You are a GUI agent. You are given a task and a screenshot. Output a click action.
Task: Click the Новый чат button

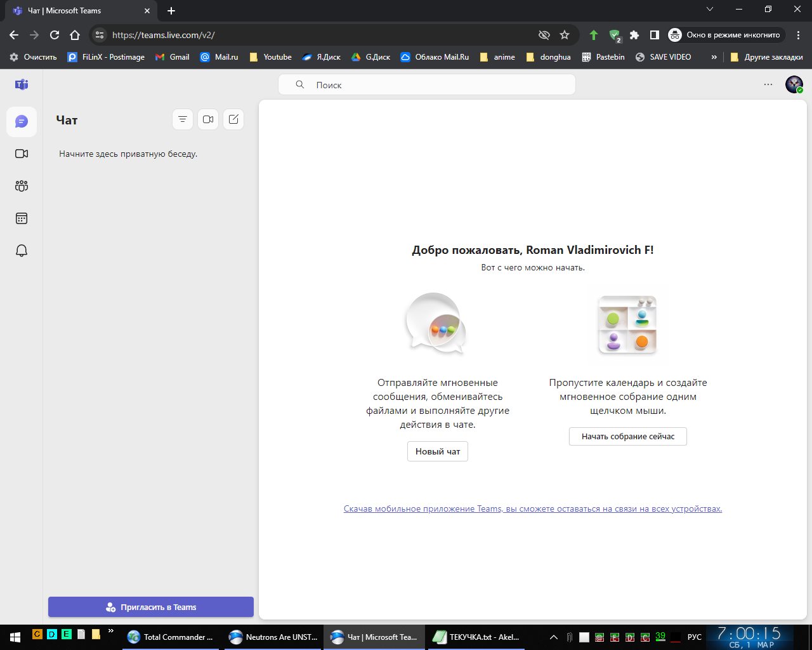438,451
